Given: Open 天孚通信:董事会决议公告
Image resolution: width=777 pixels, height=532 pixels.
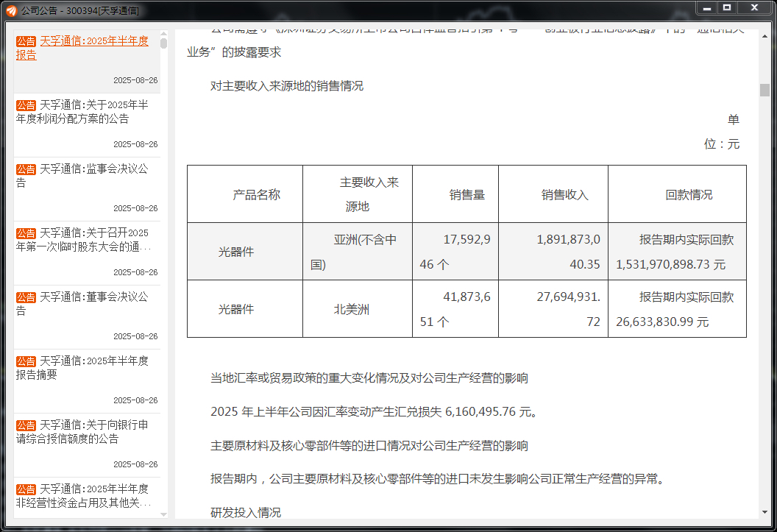Looking at the screenshot, I should tap(82, 304).
